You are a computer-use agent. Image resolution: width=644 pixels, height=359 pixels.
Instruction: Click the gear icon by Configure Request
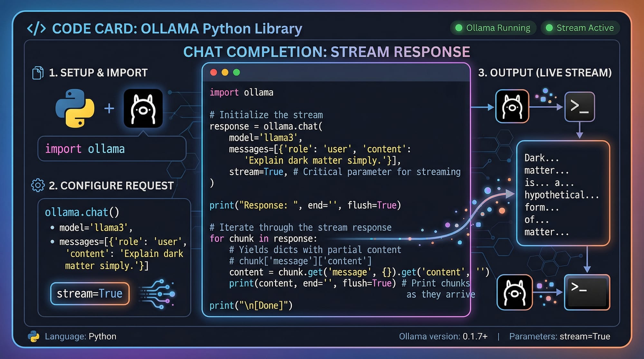coord(38,185)
